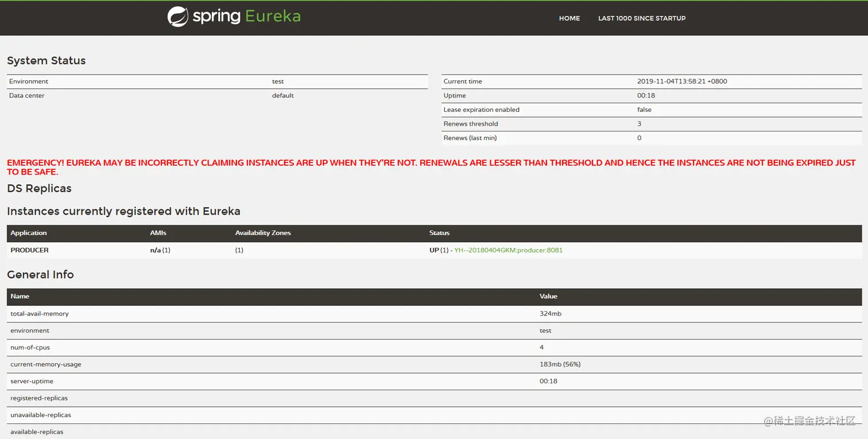The height and width of the screenshot is (439, 868).
Task: Click the Status column header
Action: (x=439, y=233)
